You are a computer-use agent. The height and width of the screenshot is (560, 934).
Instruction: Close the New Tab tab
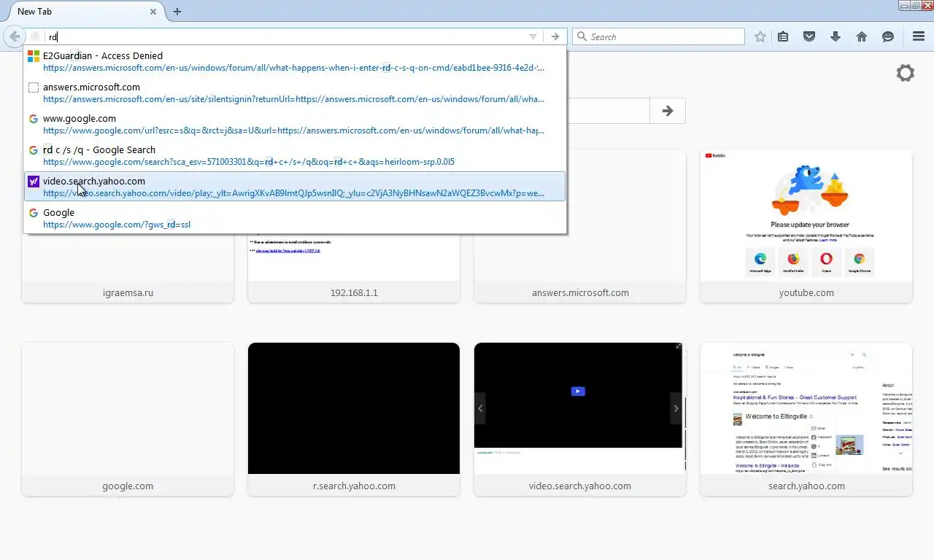[153, 12]
